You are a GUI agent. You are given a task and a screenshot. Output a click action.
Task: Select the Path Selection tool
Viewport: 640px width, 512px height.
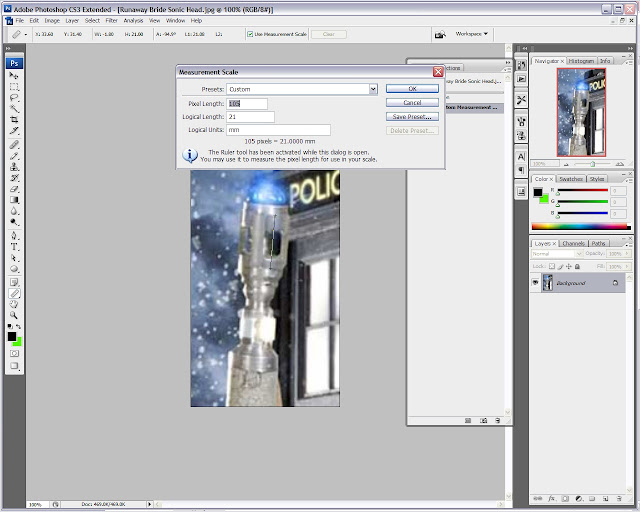click(x=14, y=258)
